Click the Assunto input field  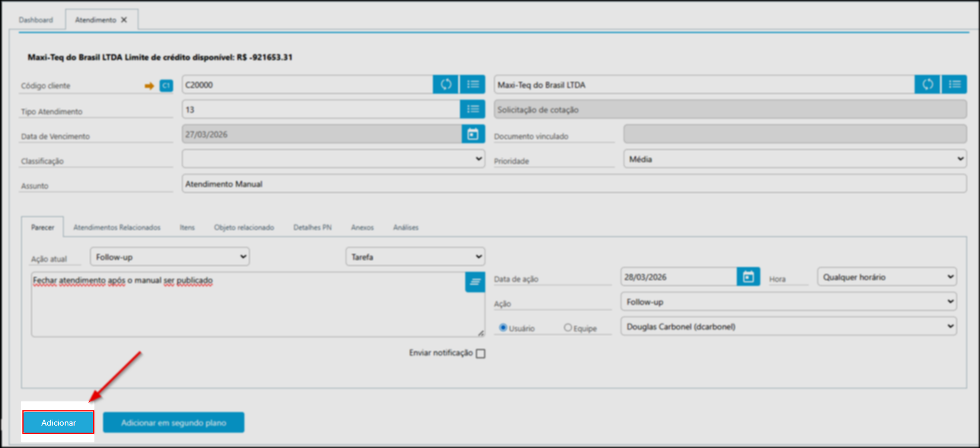click(574, 184)
